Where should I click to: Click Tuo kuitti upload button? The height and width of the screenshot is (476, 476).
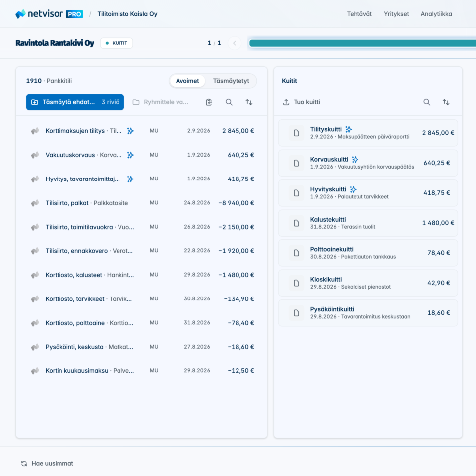[301, 102]
